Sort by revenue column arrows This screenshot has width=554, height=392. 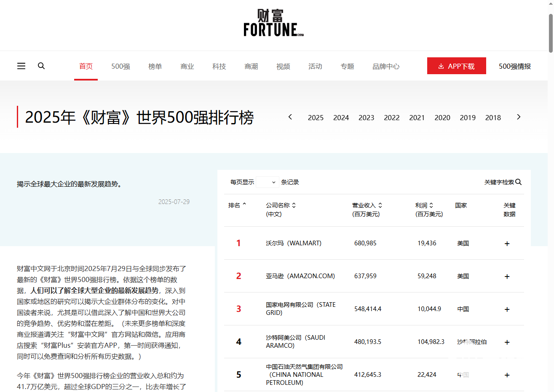tap(380, 205)
